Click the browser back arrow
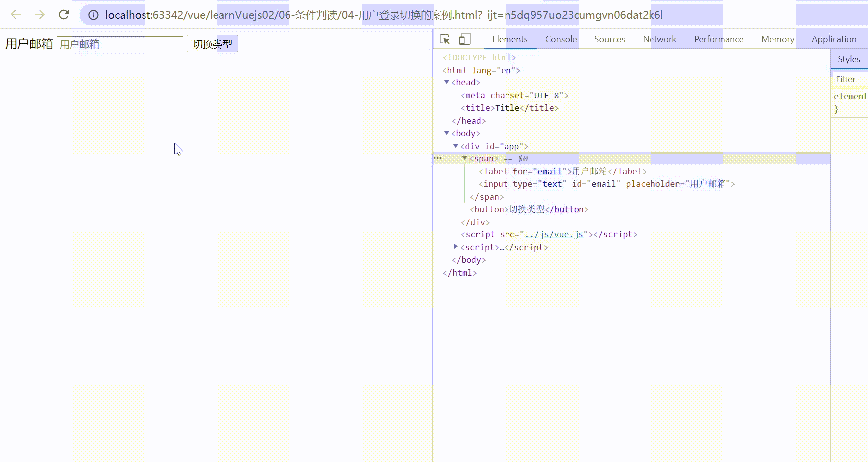This screenshot has height=462, width=868. click(16, 15)
